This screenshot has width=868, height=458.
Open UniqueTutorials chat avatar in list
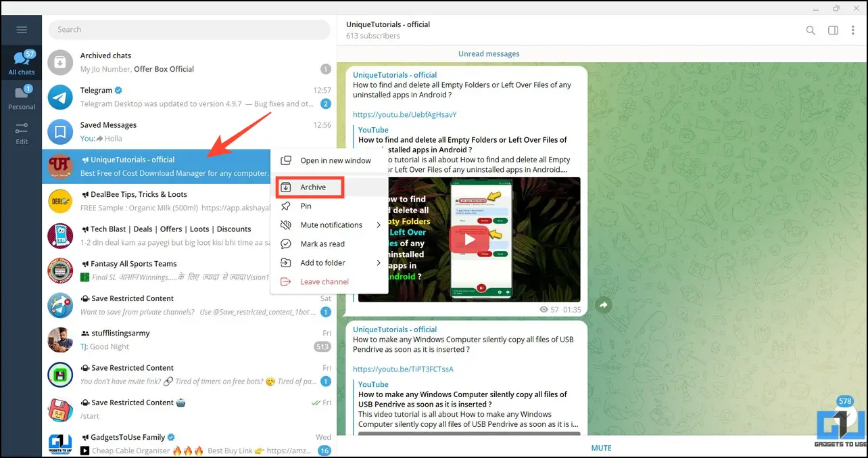coord(60,166)
